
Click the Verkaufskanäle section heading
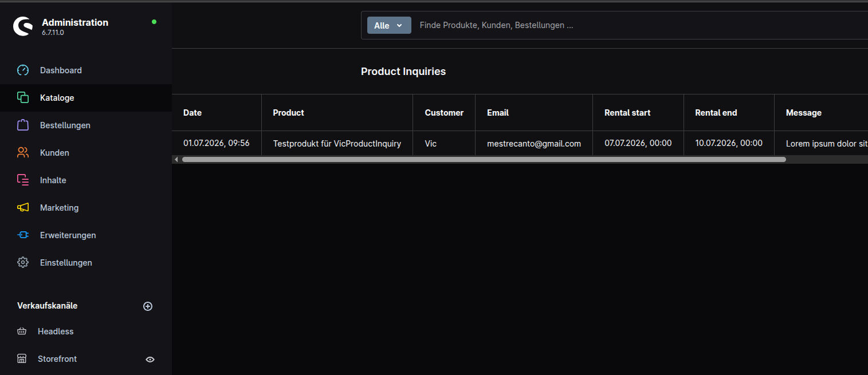[x=47, y=306]
